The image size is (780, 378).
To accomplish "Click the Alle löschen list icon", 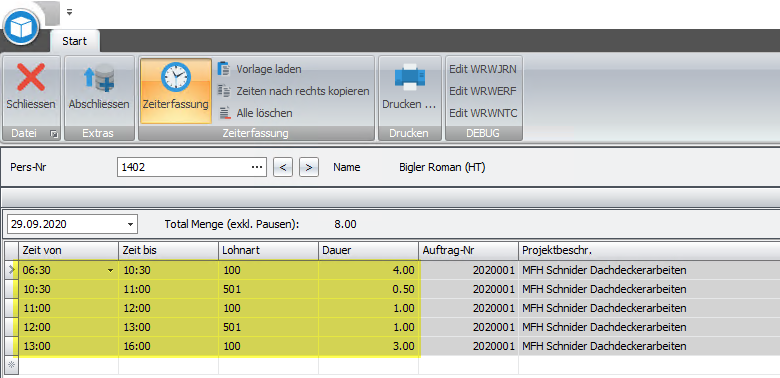I will 224,113.
